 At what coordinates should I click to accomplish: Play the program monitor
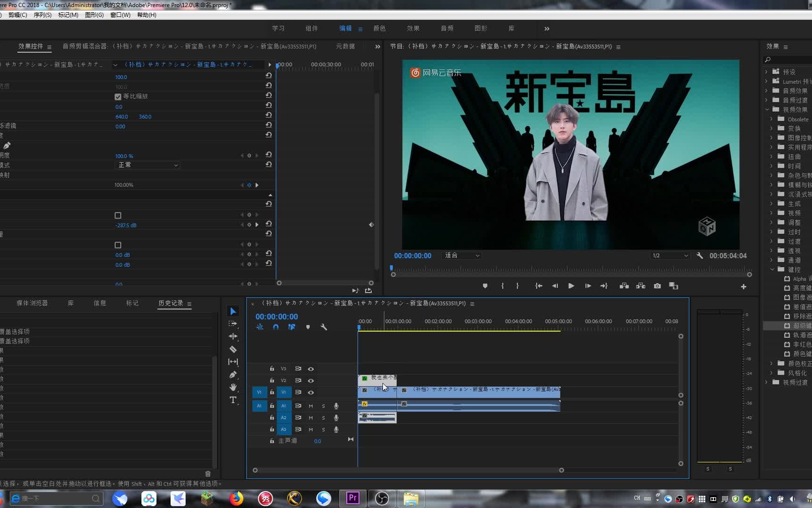pyautogui.click(x=571, y=286)
